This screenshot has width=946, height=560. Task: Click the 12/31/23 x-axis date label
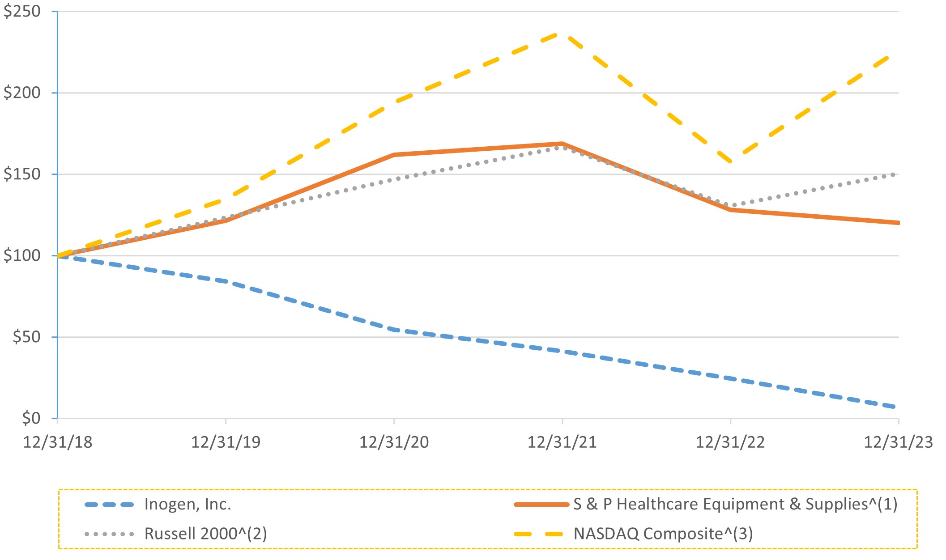pos(898,442)
